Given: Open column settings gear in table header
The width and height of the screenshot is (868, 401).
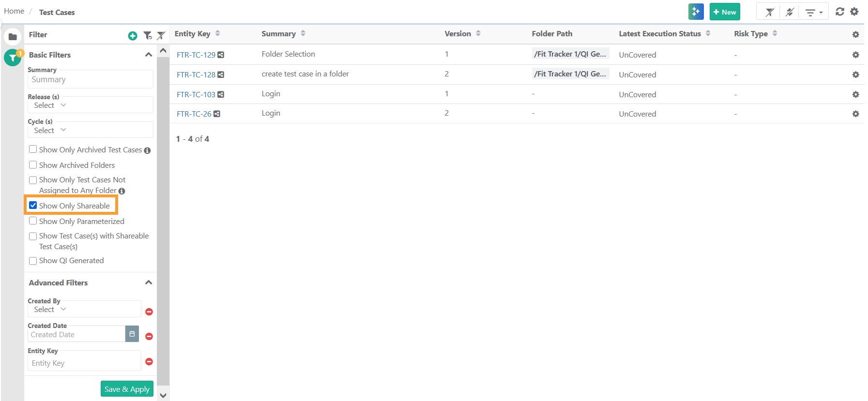Looking at the screenshot, I should click(x=855, y=34).
